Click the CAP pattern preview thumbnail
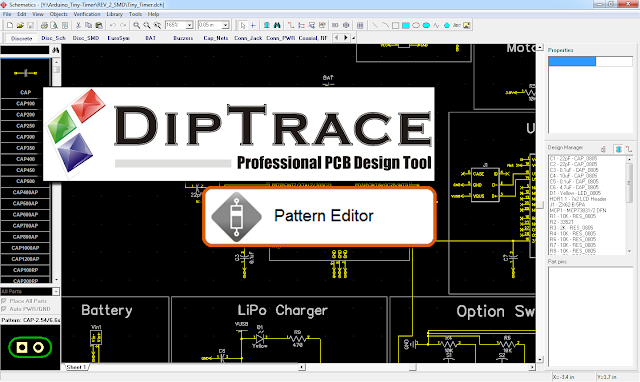This screenshot has height=382, width=640. click(30, 347)
